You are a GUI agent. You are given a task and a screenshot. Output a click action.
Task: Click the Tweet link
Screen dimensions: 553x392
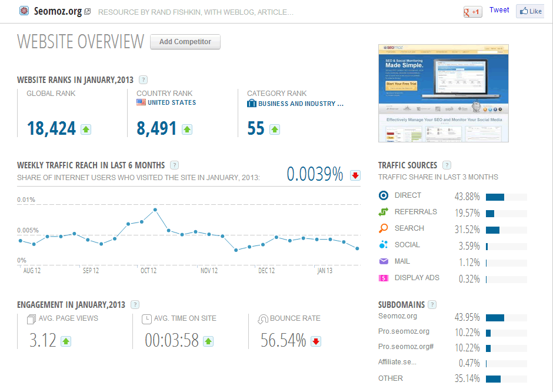click(x=499, y=10)
